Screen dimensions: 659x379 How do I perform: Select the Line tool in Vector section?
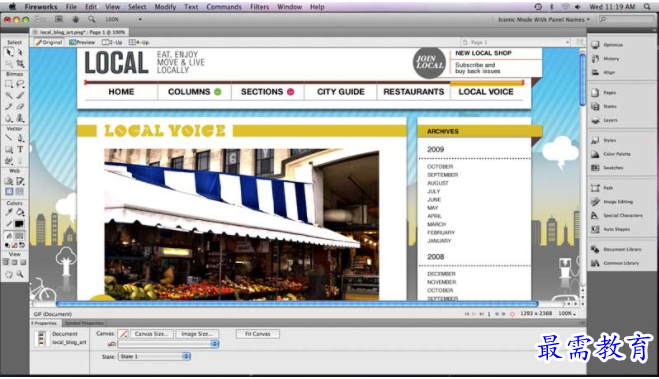point(9,138)
